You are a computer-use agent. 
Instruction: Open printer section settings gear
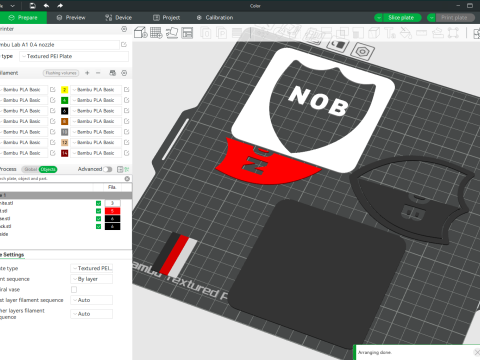[124, 29]
